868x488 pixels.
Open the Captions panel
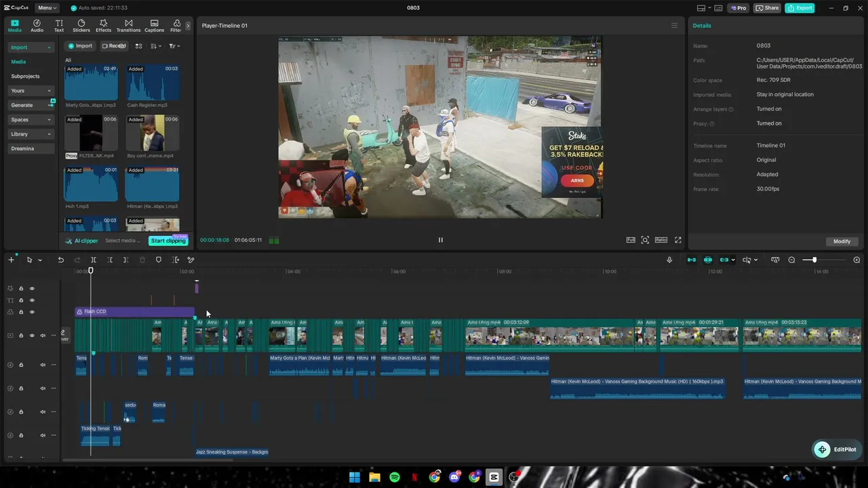(154, 26)
